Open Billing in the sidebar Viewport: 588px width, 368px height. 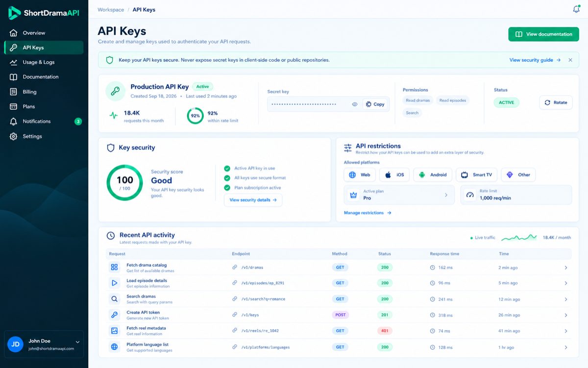click(44, 92)
